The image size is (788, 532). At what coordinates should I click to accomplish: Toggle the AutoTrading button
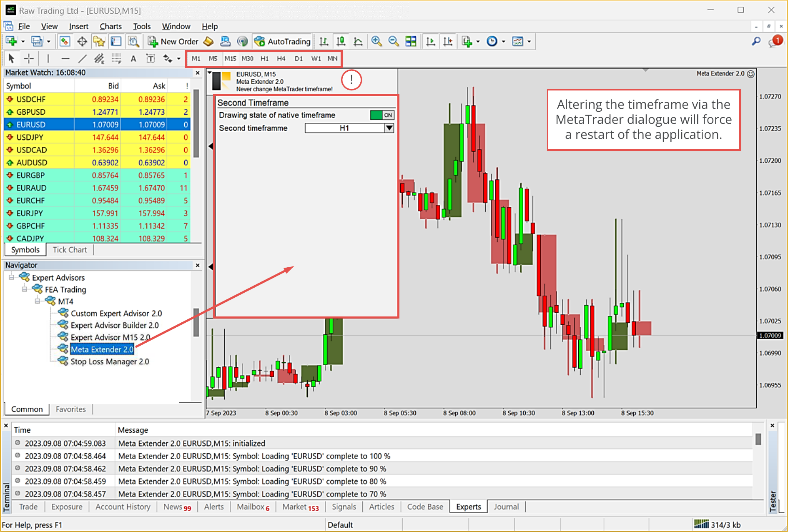282,41
